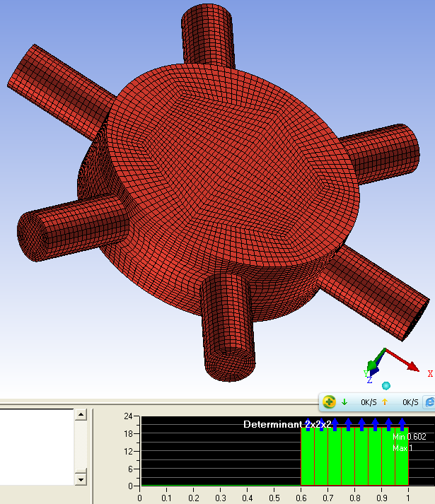
Task: Select histogram bar just before 1.0
Action: [x=402, y=457]
